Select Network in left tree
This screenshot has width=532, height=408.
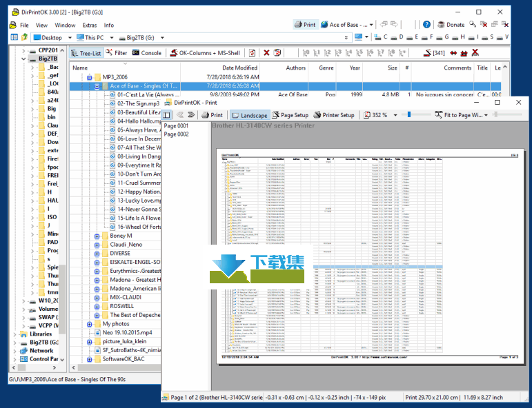41,351
